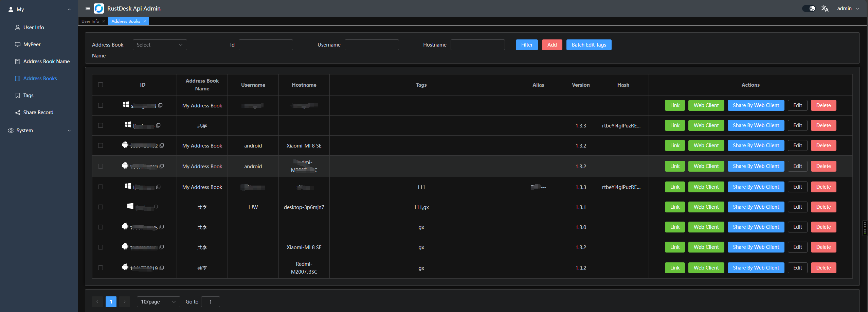This screenshot has width=868, height=312.
Task: Open the Address Book Name select dropdown
Action: pyautogui.click(x=160, y=45)
